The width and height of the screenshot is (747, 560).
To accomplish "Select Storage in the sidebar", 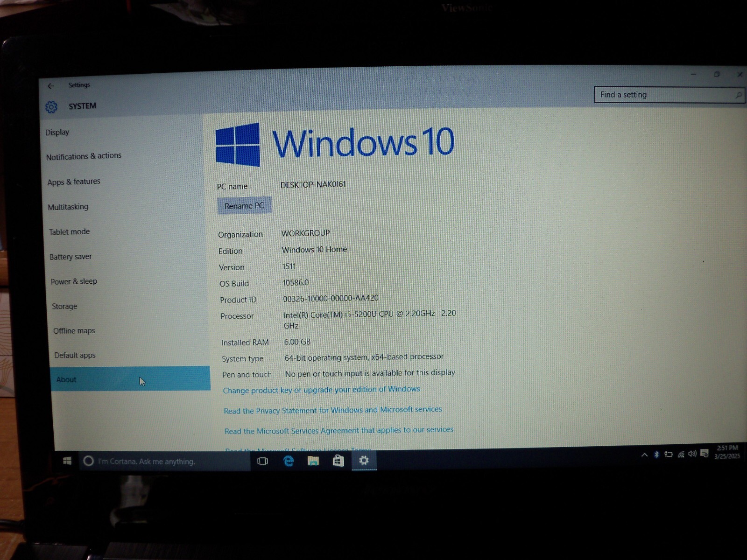I will (64, 306).
